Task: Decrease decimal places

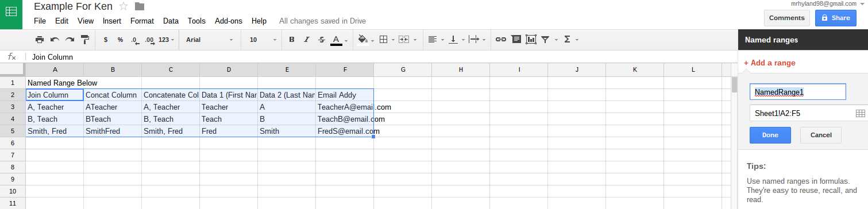Action: pyautogui.click(x=134, y=40)
